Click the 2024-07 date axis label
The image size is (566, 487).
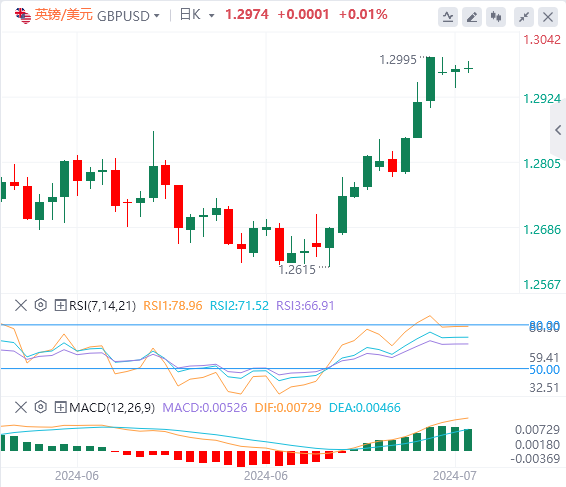[455, 476]
